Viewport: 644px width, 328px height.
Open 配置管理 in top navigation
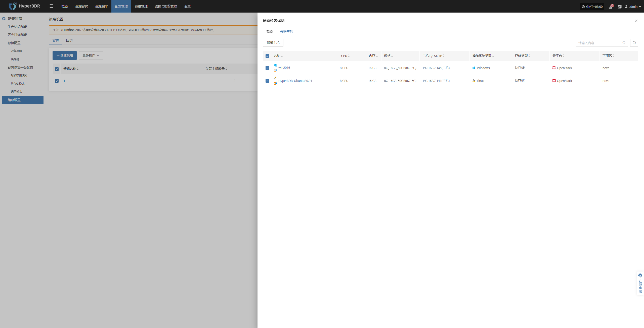[121, 6]
